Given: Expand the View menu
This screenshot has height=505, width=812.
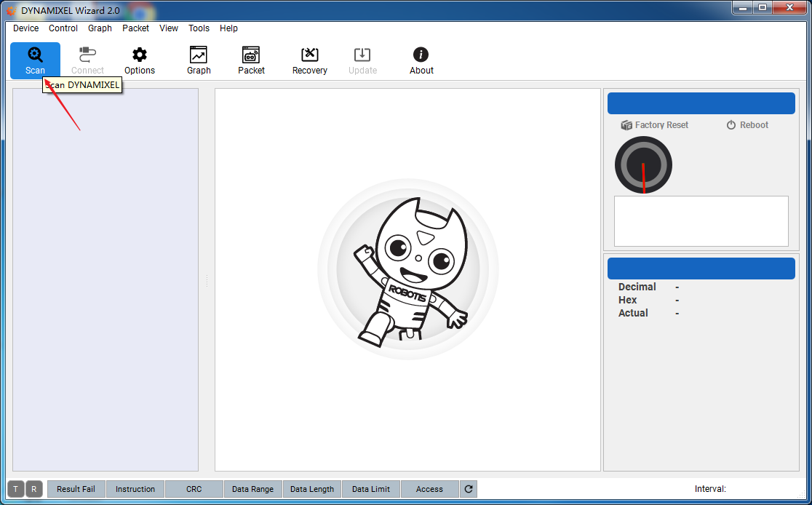Looking at the screenshot, I should click(x=169, y=28).
